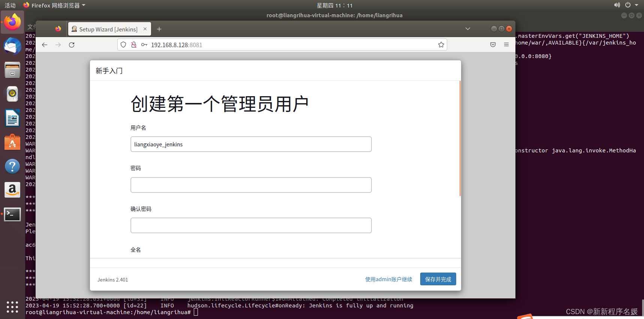
Task: Open the Files manager dock icon
Action: click(12, 70)
